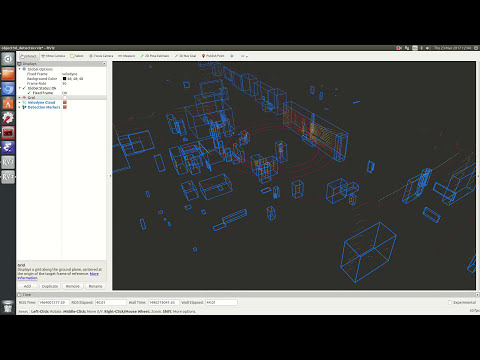Choose the Focus Camera tool
The image size is (480, 360).
pyautogui.click(x=101, y=56)
